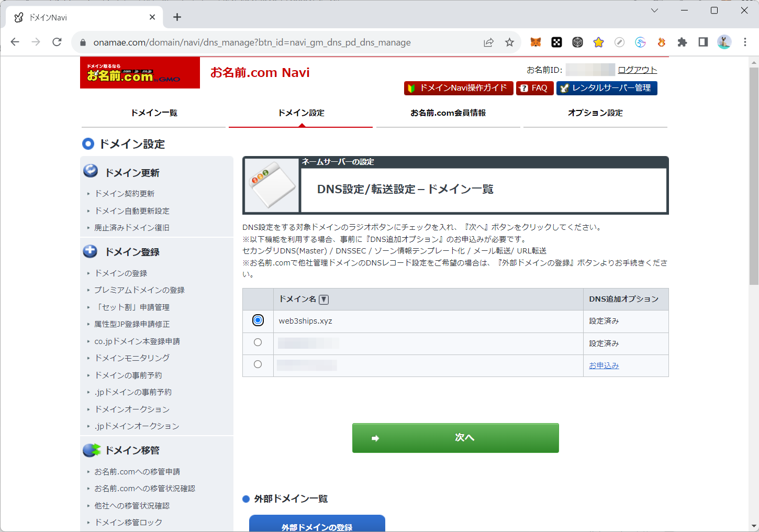Reload the page
The width and height of the screenshot is (759, 532).
coord(57,42)
